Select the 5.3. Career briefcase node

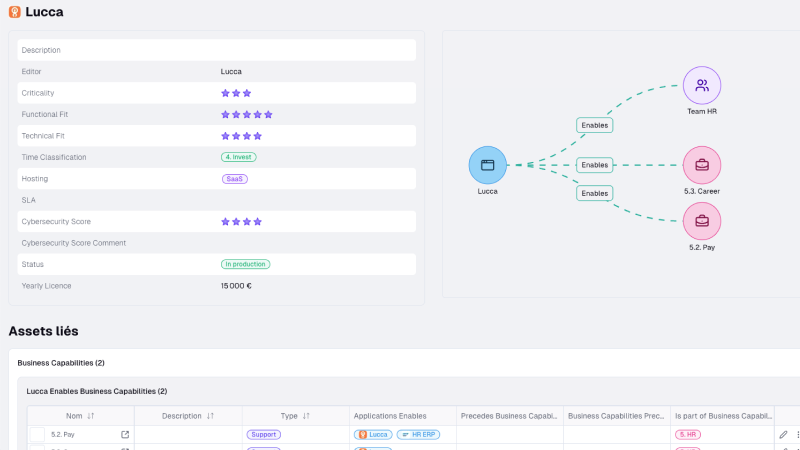click(x=702, y=165)
